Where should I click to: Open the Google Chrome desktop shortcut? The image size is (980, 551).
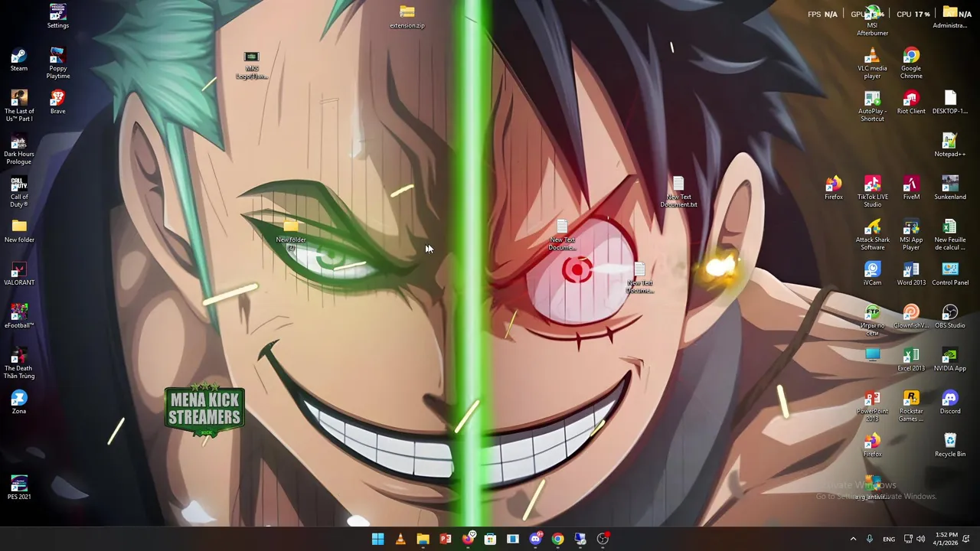click(x=911, y=64)
